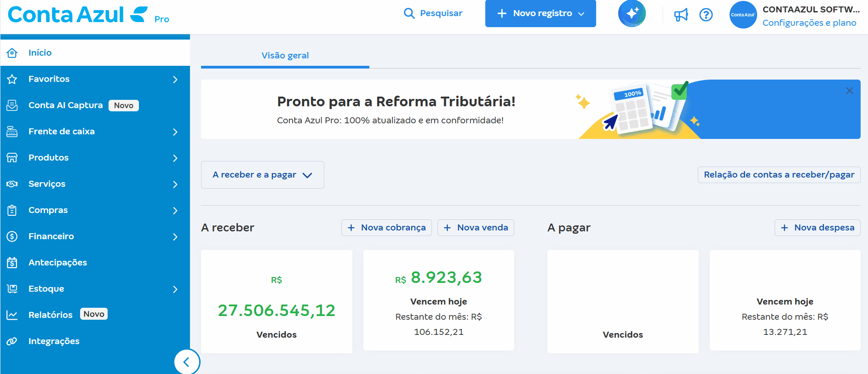
Task: Open the A receber e a pagar dropdown
Action: coord(263,175)
